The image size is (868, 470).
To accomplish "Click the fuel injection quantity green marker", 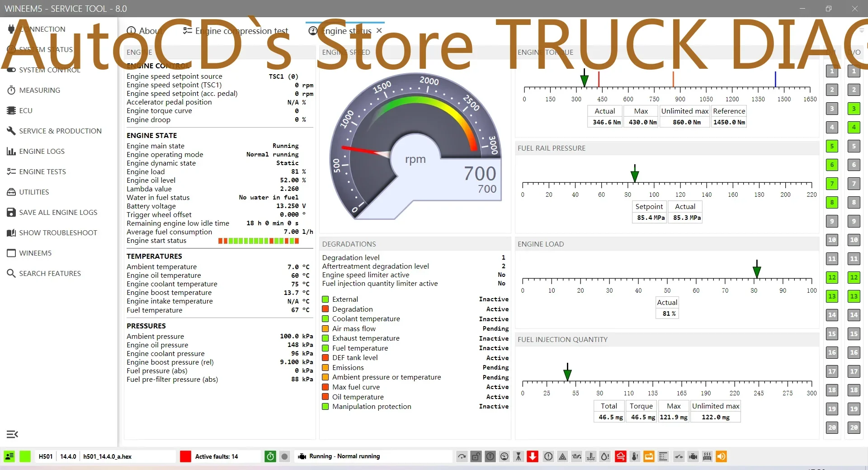I will click(x=567, y=372).
